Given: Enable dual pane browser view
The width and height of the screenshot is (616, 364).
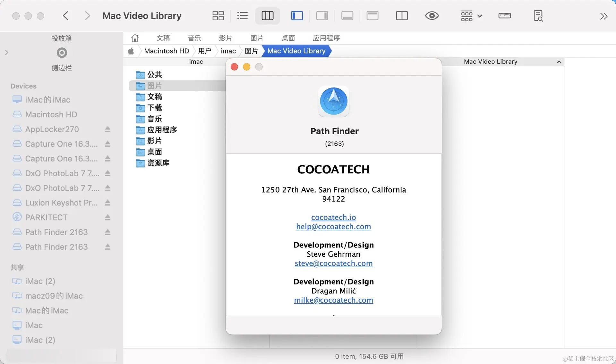Looking at the screenshot, I should coord(402,16).
